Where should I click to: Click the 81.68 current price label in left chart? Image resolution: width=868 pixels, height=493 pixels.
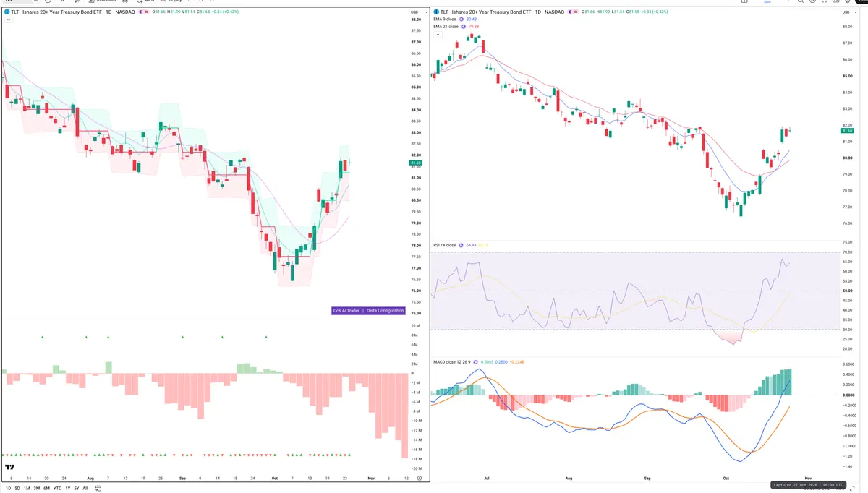click(x=414, y=163)
